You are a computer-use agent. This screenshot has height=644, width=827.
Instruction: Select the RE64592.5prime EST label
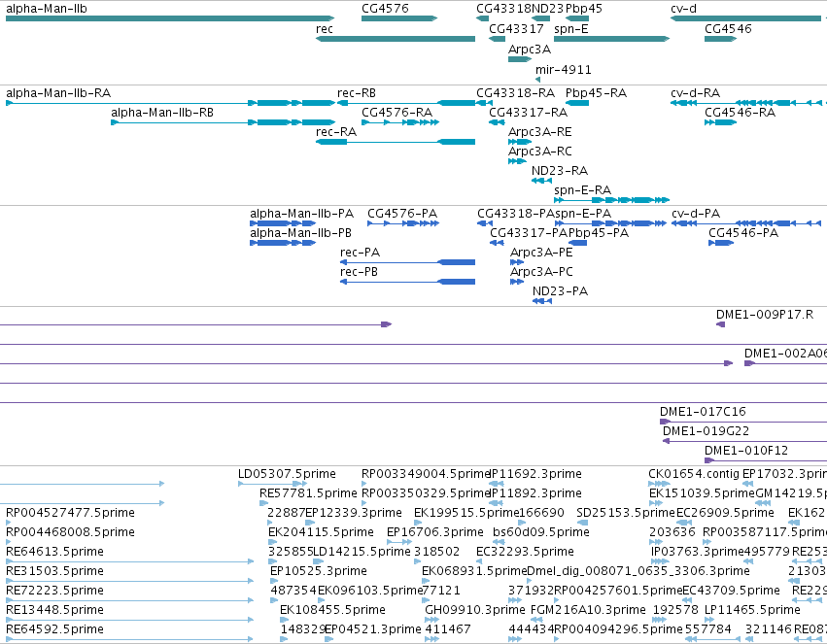click(54, 629)
